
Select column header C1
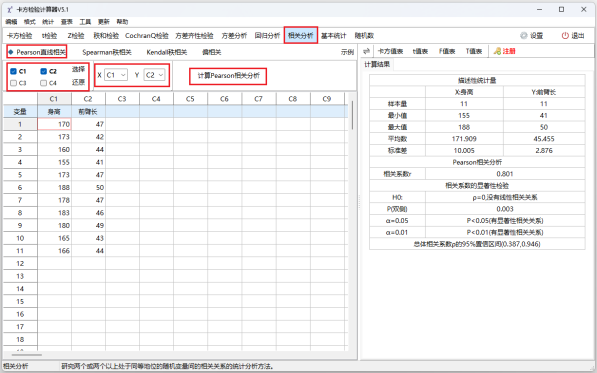click(x=54, y=99)
